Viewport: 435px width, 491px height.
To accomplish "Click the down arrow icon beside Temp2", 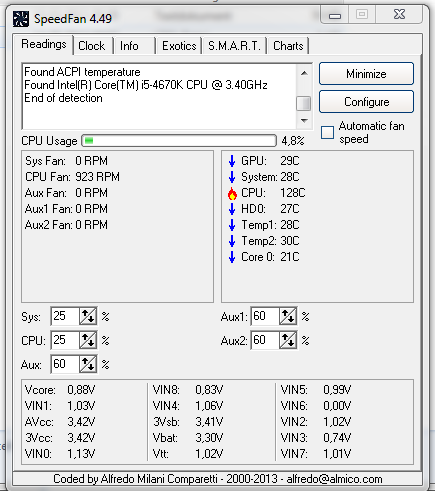I will click(232, 241).
